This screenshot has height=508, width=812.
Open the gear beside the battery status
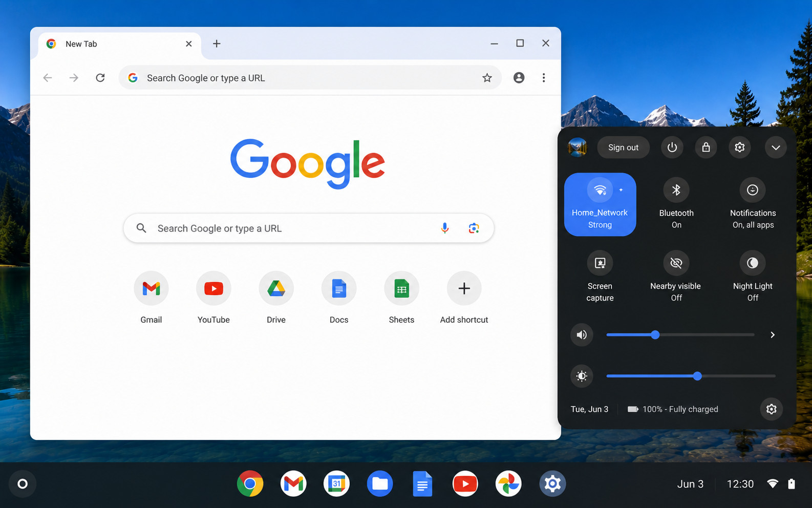click(772, 409)
